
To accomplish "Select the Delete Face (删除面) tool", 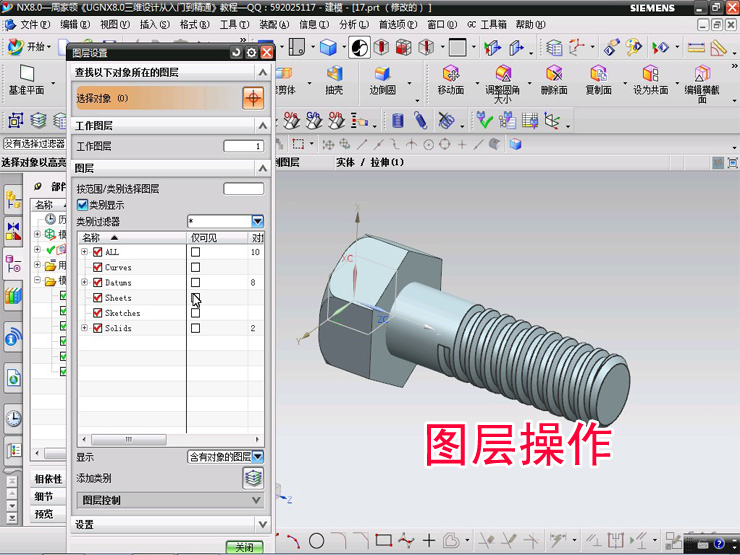I will click(553, 75).
